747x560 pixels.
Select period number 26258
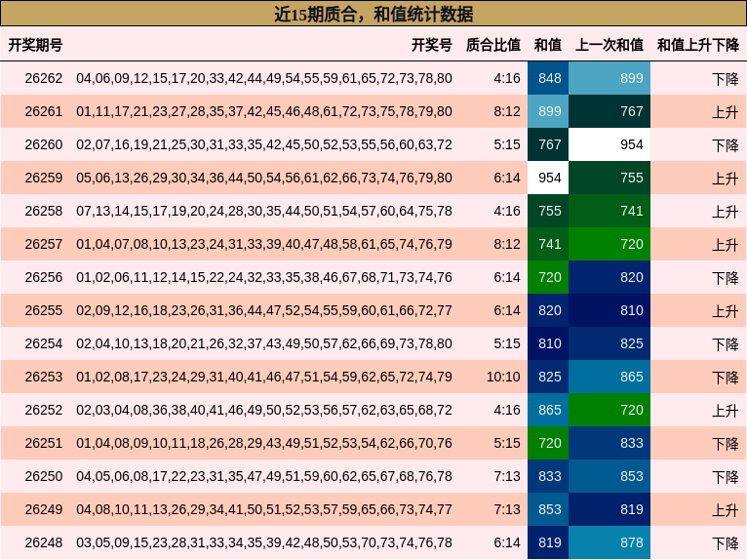(43, 211)
